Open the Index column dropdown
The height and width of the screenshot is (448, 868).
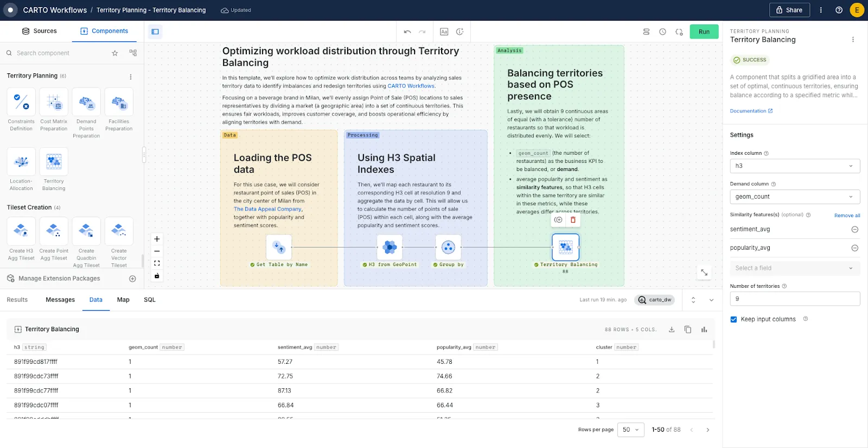click(x=795, y=166)
